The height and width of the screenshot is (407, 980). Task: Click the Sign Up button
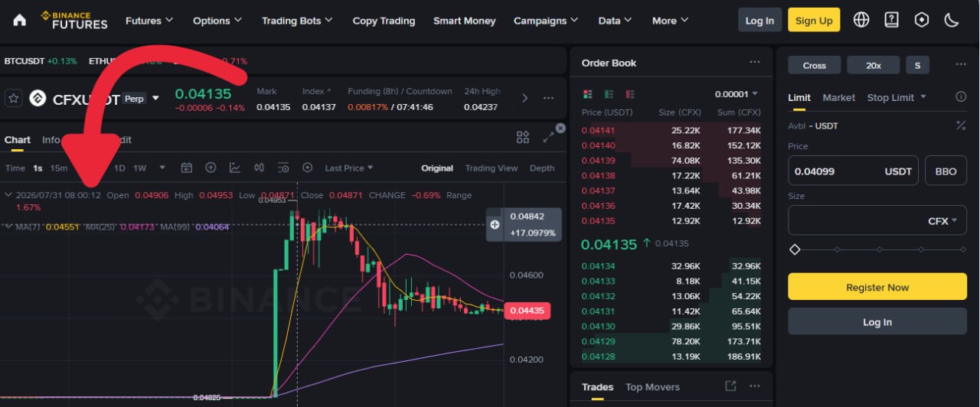[814, 20]
